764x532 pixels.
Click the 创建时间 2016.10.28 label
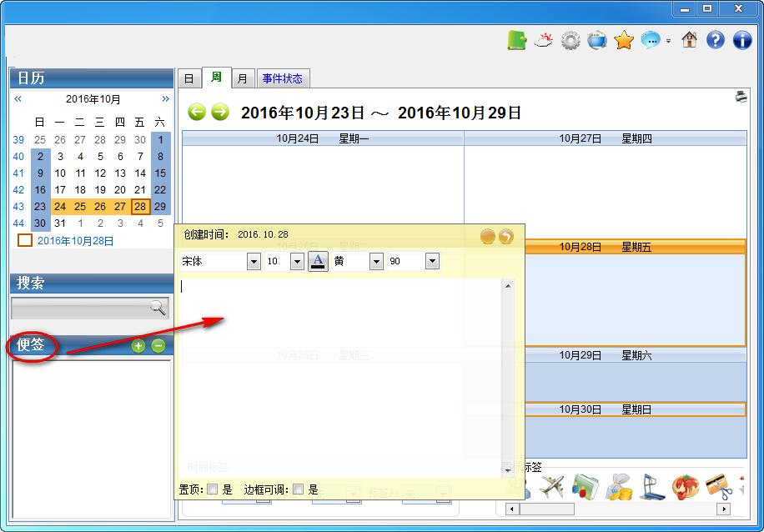pyautogui.click(x=236, y=234)
